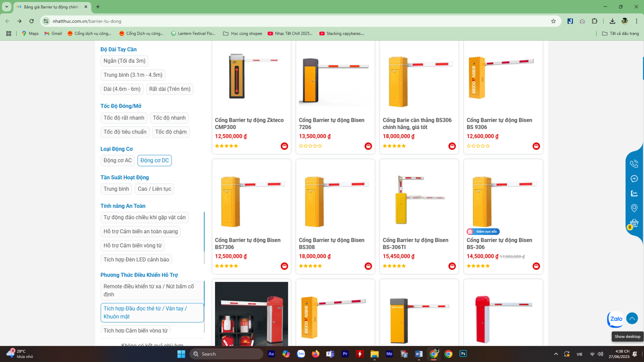The height and width of the screenshot is (362, 644).
Task: Add Bisen BS7306 barrier to cart
Action: pyautogui.click(x=284, y=266)
